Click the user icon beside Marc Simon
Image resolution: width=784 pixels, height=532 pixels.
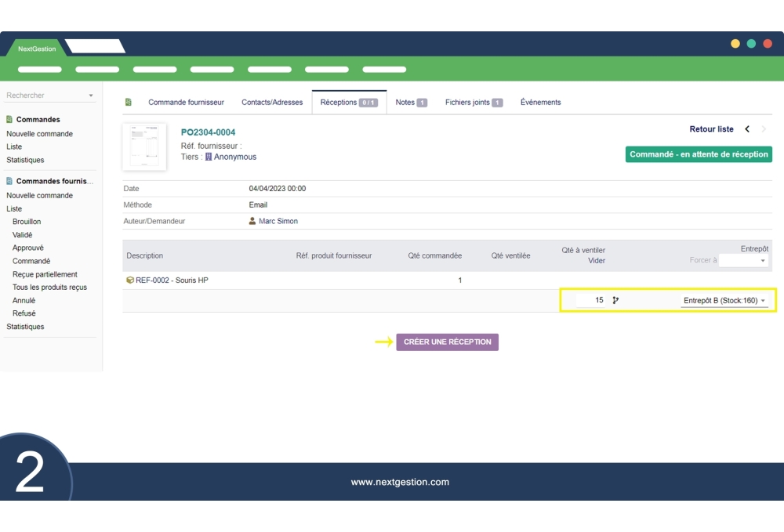point(252,221)
